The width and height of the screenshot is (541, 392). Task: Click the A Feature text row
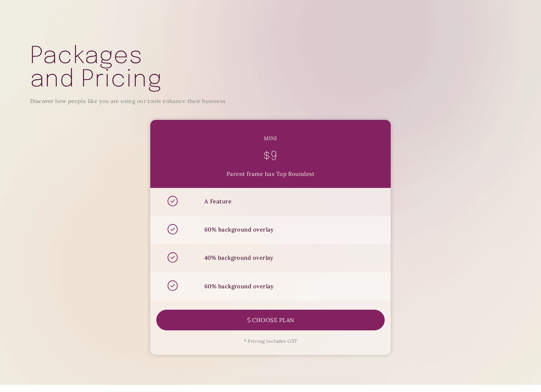click(270, 202)
